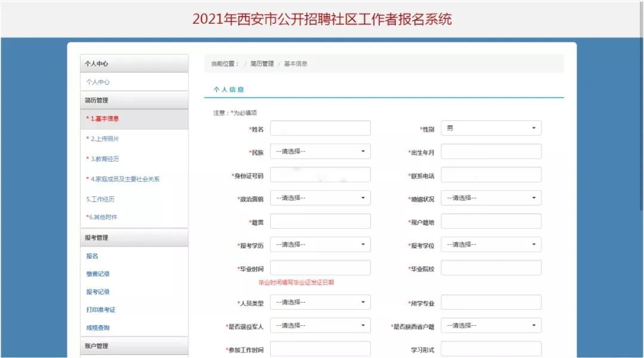Open the 性别 dropdown
644x358 pixels.
(491, 128)
